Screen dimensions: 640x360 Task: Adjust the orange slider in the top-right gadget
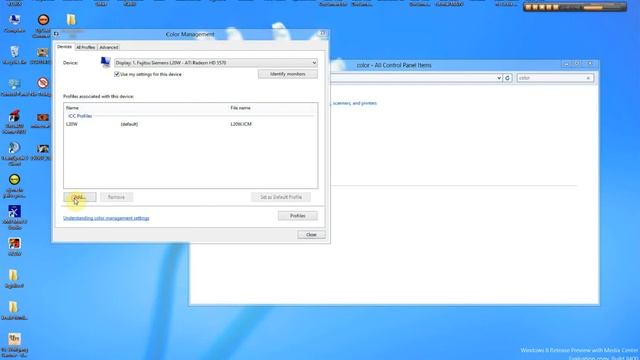(x=593, y=7)
